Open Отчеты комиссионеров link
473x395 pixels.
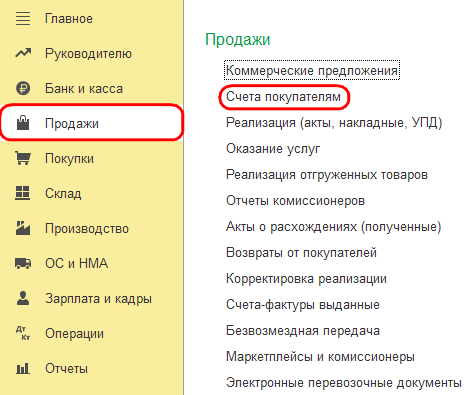[x=295, y=201]
